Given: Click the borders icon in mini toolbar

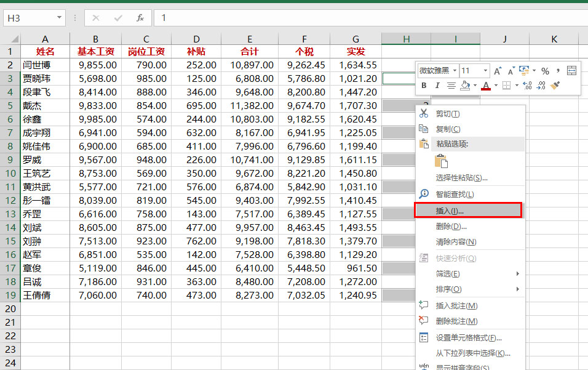Looking at the screenshot, I should click(507, 86).
